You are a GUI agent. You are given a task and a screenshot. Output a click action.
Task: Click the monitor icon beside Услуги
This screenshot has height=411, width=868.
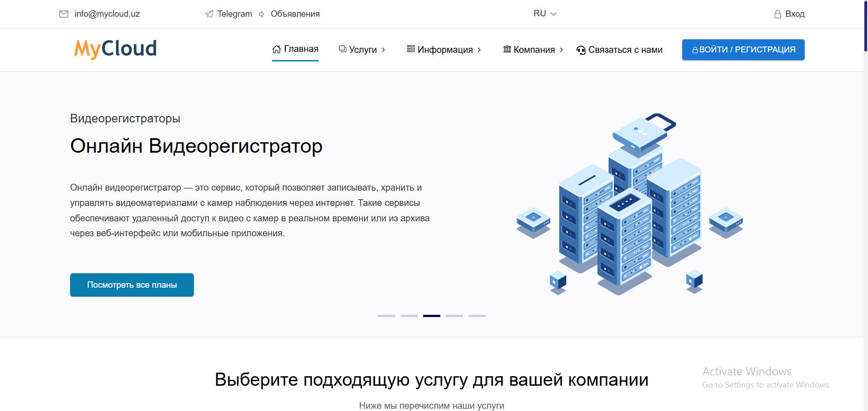[x=343, y=49]
